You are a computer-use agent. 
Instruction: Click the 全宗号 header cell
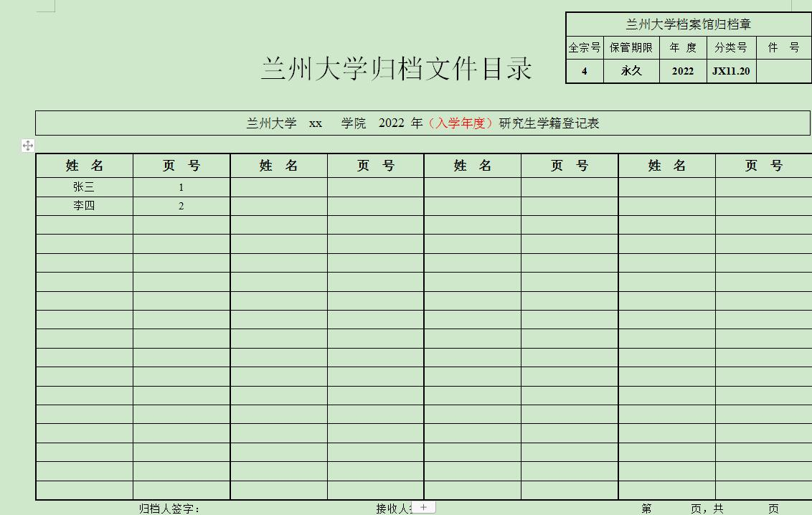pyautogui.click(x=585, y=47)
